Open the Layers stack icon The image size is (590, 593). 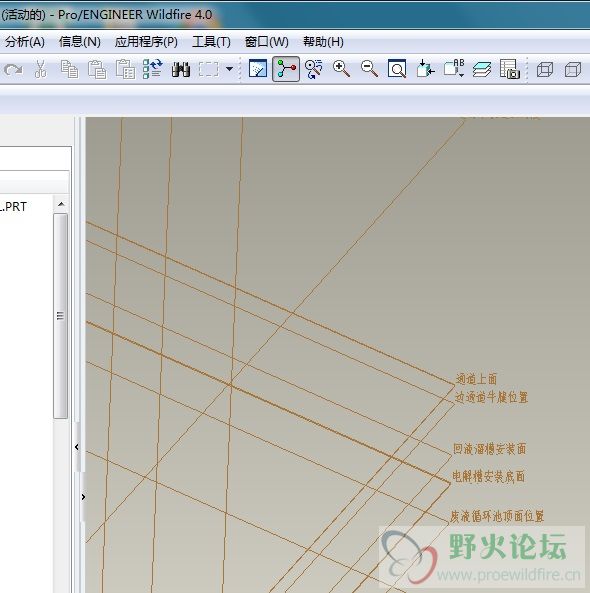481,70
